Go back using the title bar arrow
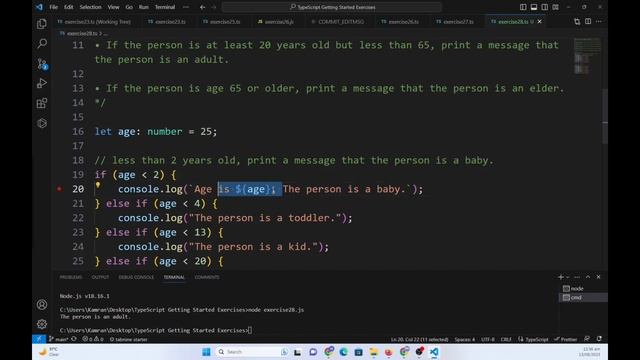 [202, 7]
